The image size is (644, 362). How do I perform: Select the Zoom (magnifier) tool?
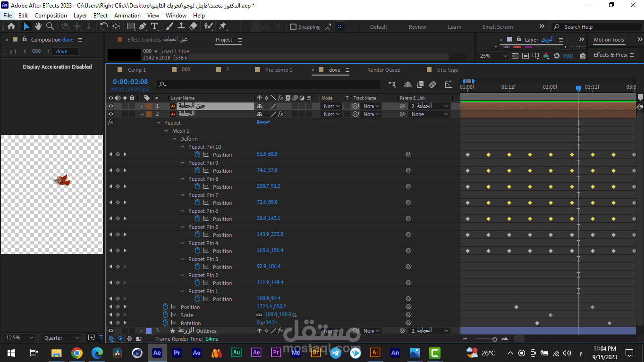50,26
